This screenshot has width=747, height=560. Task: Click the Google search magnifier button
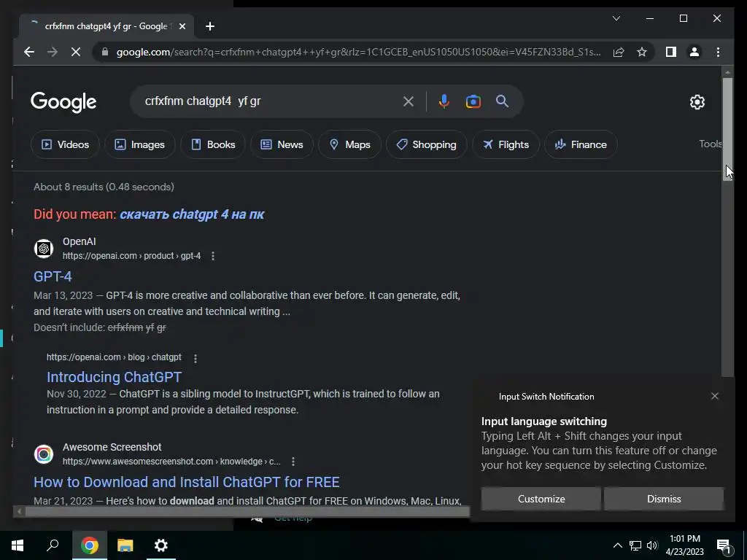[x=502, y=101]
